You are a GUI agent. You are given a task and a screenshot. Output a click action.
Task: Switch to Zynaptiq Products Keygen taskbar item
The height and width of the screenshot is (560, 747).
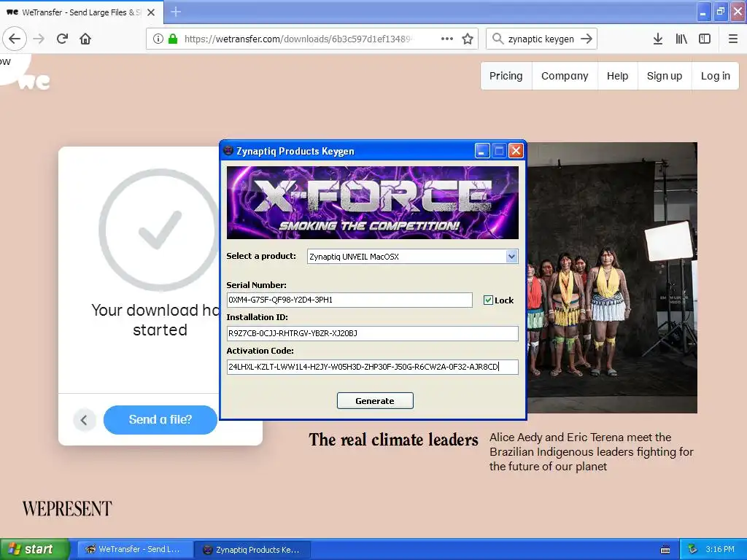[x=252, y=550]
